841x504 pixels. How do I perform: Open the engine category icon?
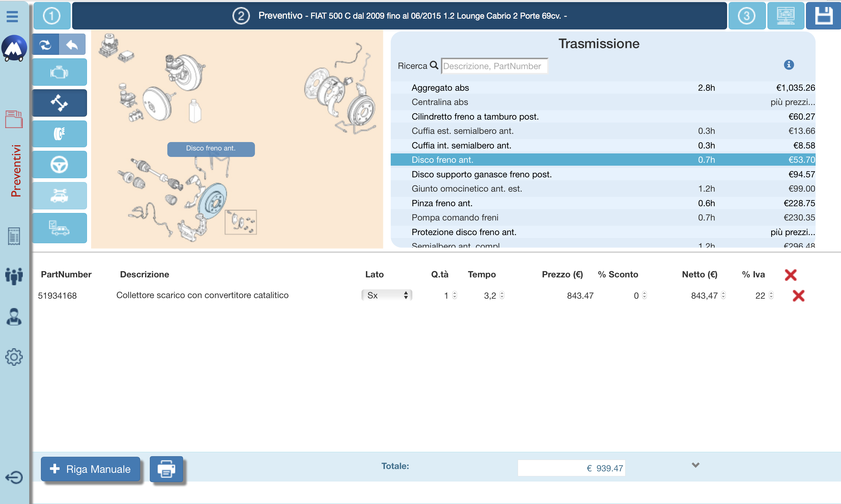click(60, 72)
